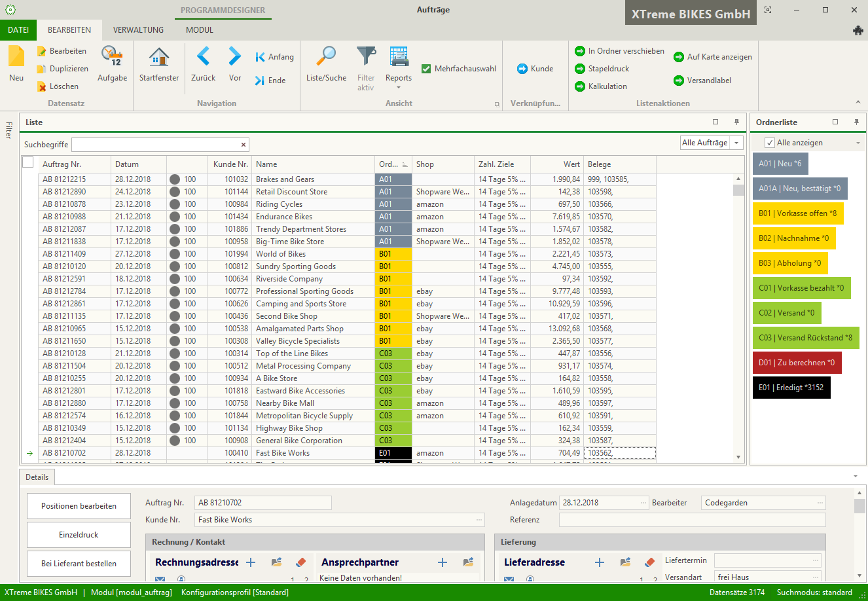Run In Ordner verschieben action
Viewport: 868px width, 601px height.
coord(619,51)
